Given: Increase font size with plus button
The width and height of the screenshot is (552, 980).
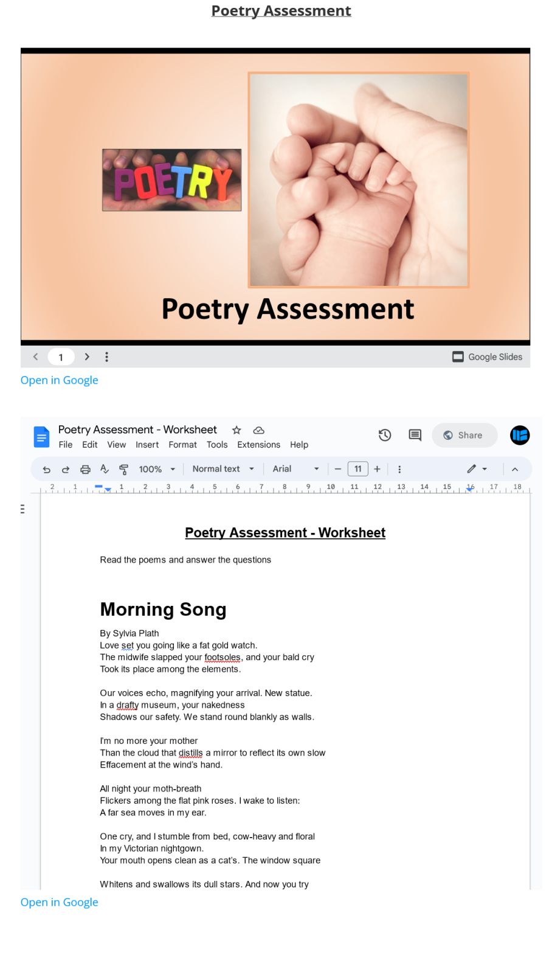Looking at the screenshot, I should click(377, 469).
